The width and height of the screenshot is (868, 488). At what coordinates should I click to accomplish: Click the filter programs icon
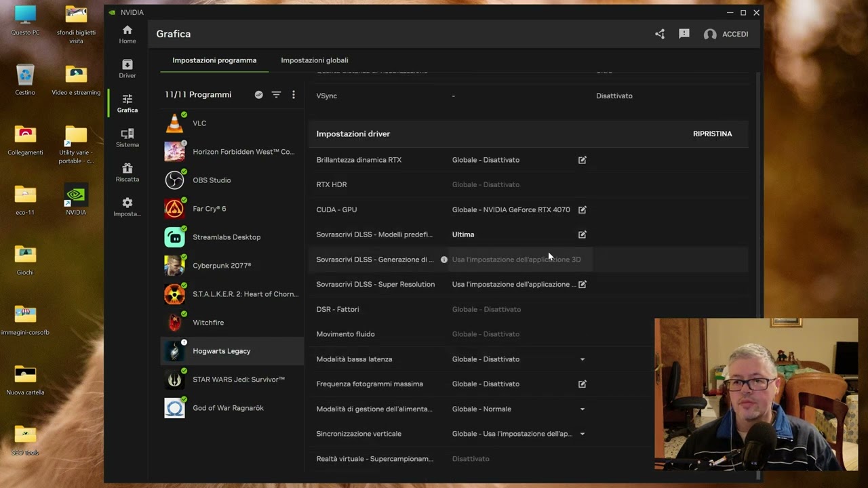(x=276, y=95)
